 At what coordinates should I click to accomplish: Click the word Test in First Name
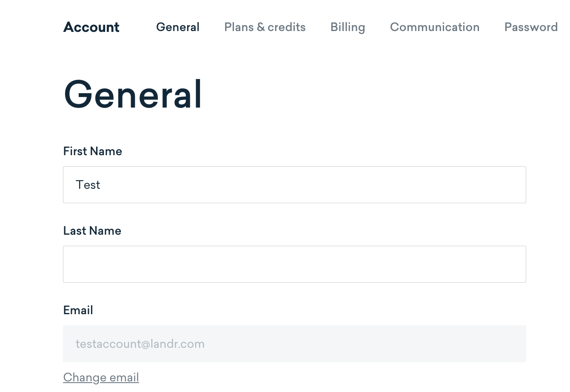(x=88, y=185)
